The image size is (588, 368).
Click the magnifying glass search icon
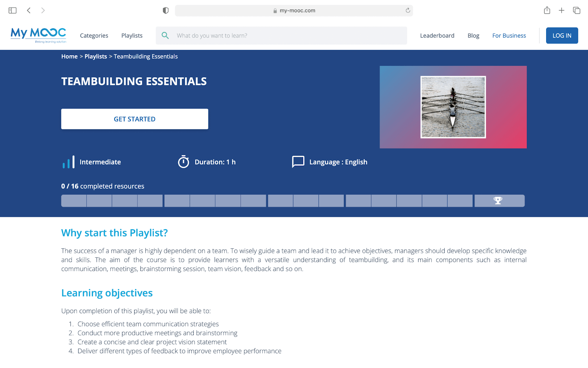point(165,35)
